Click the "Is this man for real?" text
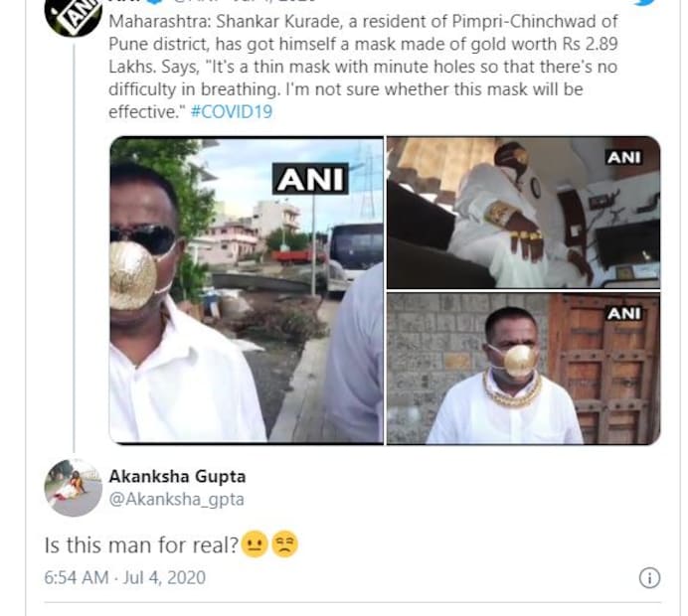 coord(141,545)
